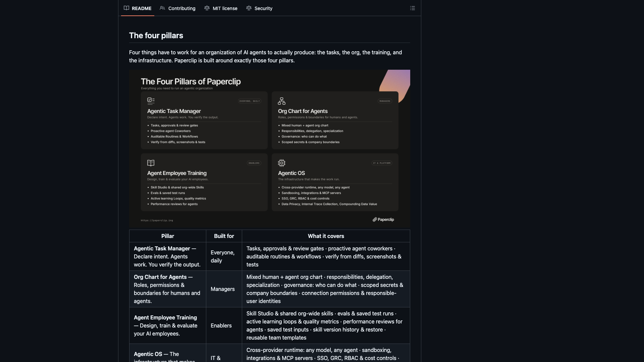Click the chip icon for Agentic OS
This screenshot has width=644, height=362.
pyautogui.click(x=282, y=163)
